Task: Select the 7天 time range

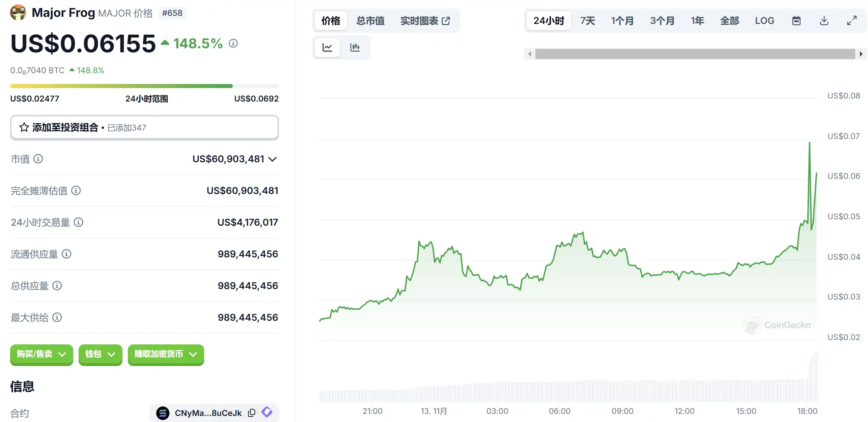Action: (587, 21)
